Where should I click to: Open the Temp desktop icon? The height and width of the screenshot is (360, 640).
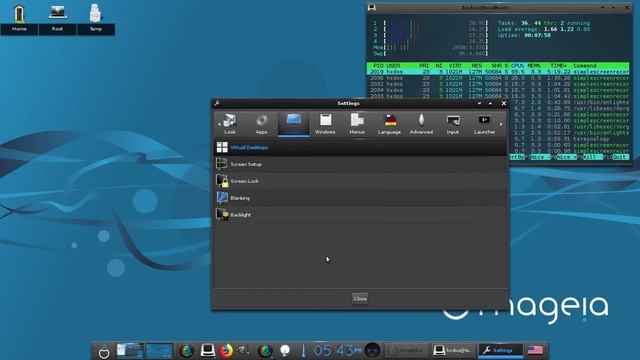click(x=96, y=18)
